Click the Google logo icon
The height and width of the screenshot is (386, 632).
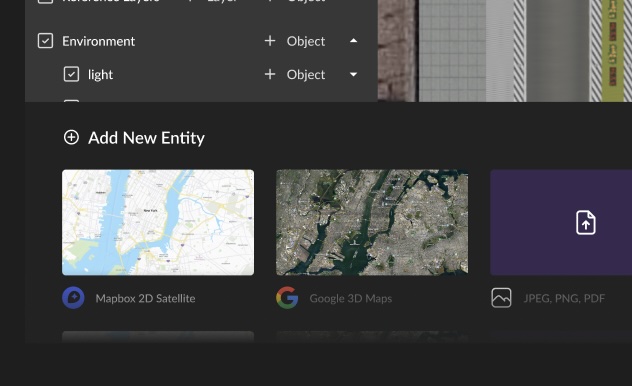287,298
